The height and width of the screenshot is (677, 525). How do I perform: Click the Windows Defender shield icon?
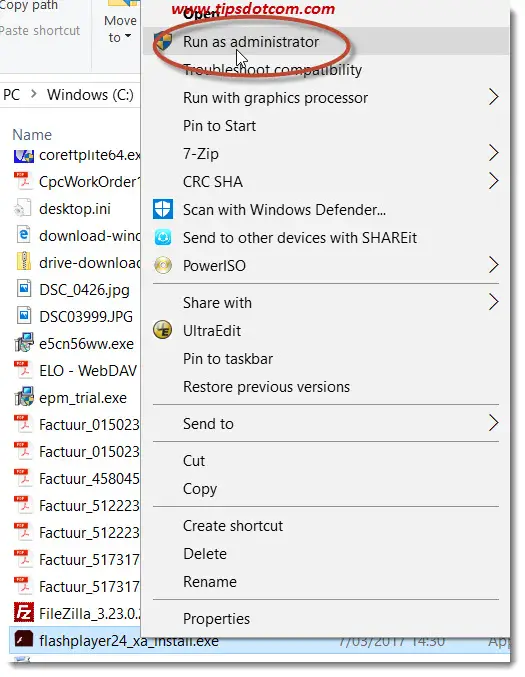click(x=163, y=209)
